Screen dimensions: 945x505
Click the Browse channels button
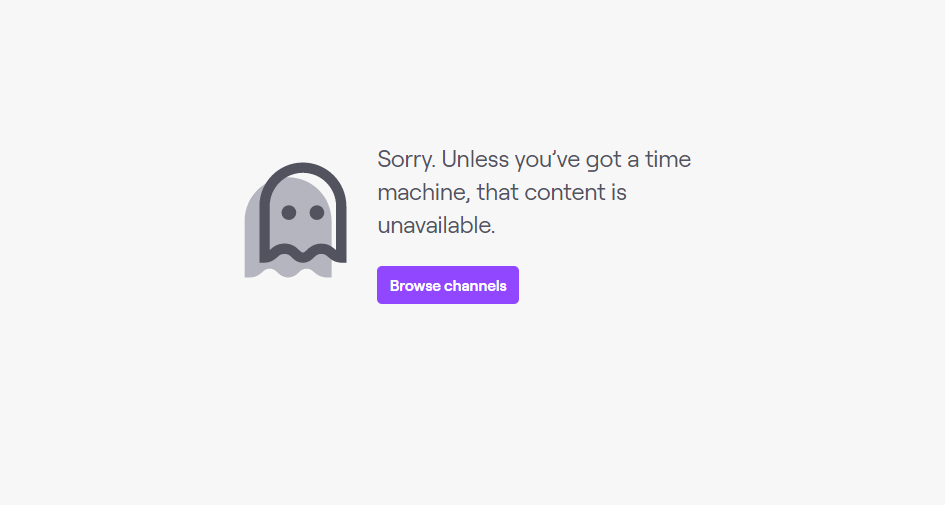(448, 285)
